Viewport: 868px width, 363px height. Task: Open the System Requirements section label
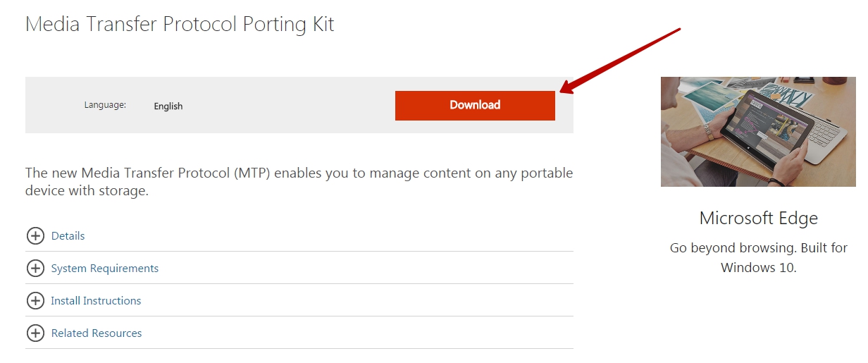coord(105,269)
